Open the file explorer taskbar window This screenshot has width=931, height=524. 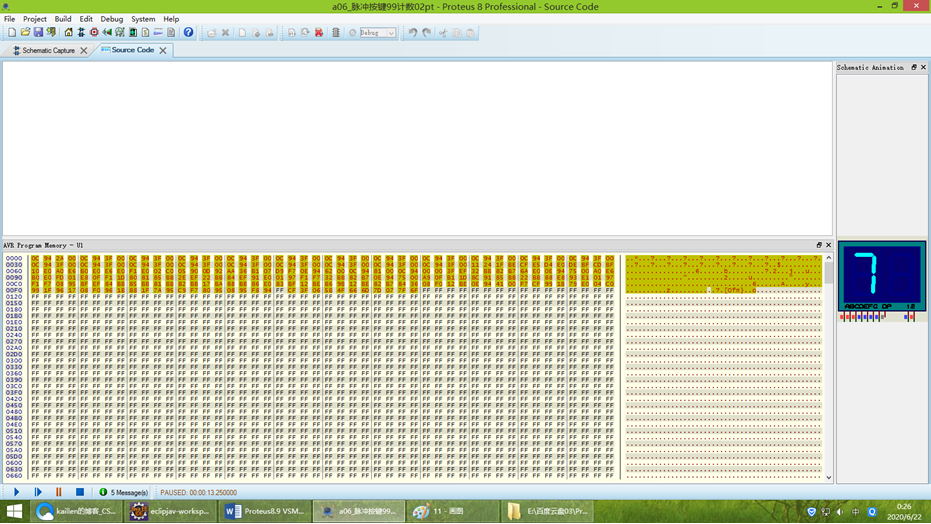pos(547,511)
